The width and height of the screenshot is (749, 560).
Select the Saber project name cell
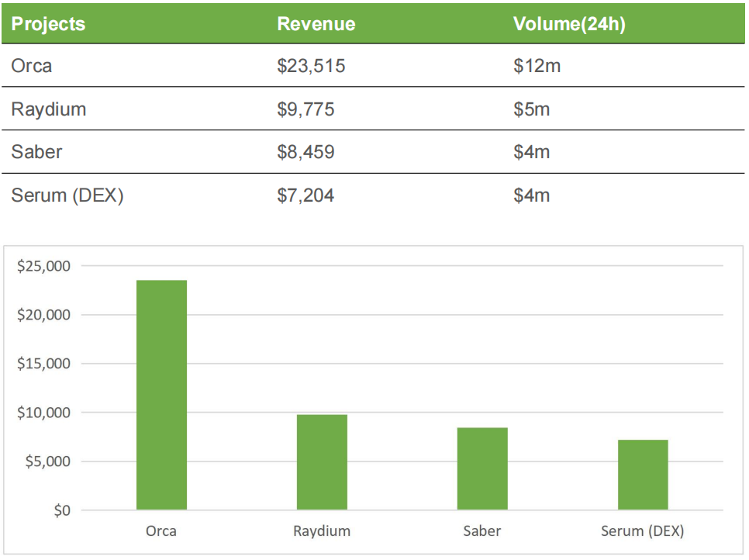(36, 152)
